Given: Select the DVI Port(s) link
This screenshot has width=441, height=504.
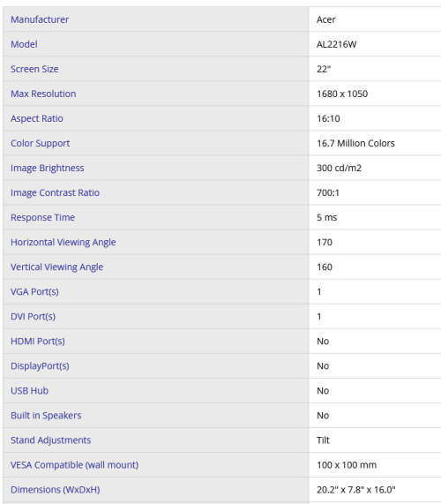Looking at the screenshot, I should tap(33, 317).
